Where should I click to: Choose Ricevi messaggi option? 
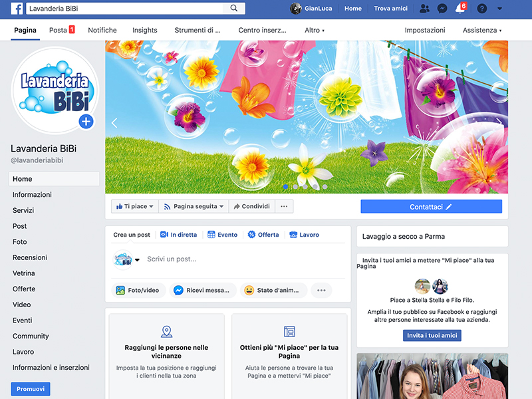(x=203, y=290)
